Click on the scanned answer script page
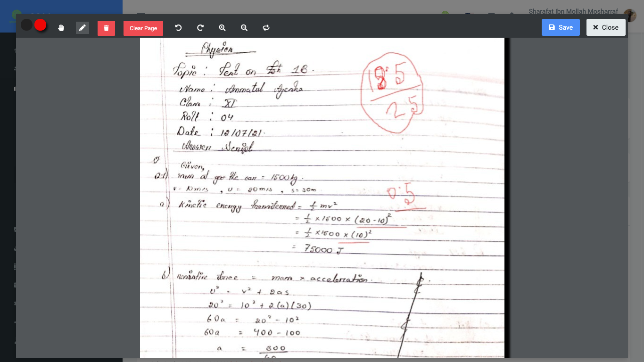 (322, 198)
